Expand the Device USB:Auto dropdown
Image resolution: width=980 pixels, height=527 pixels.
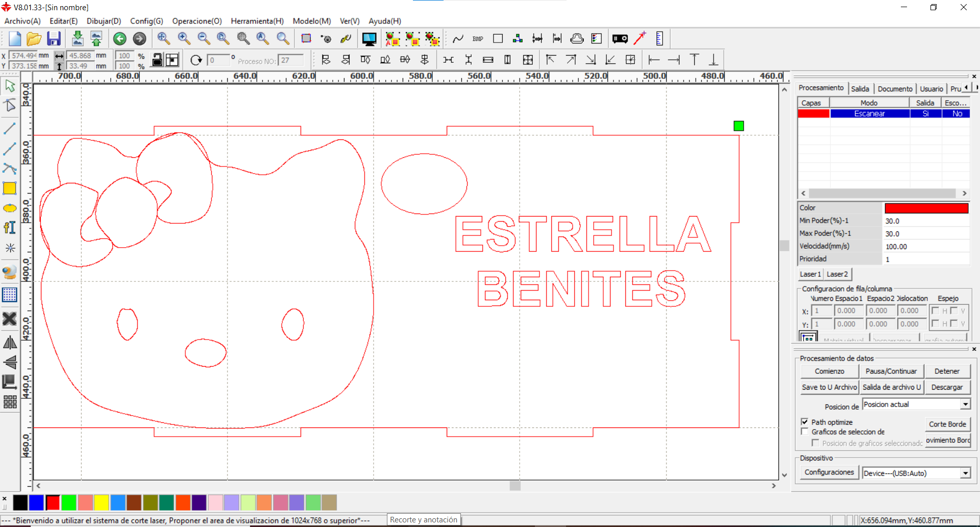point(965,473)
